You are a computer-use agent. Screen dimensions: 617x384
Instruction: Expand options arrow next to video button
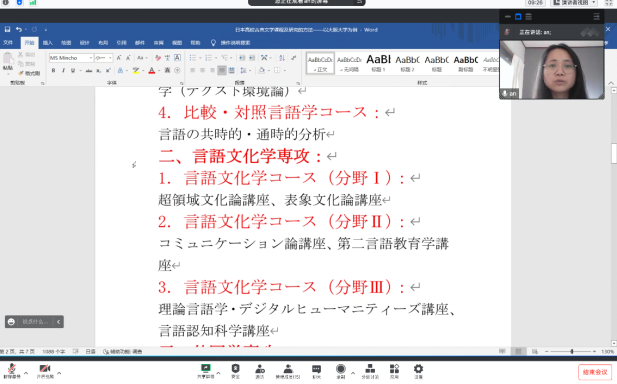[59, 372]
